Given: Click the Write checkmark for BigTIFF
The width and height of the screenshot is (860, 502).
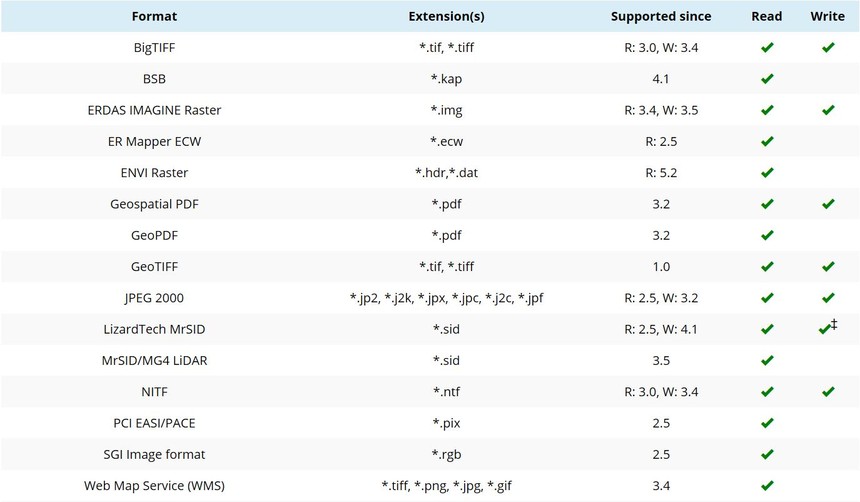Looking at the screenshot, I should point(827,48).
